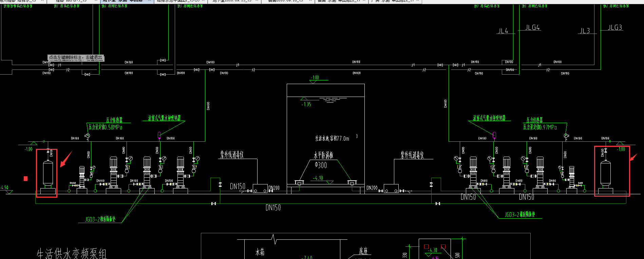The height and width of the screenshot is (259, 644).
Task: Select the right pressure tank vessel
Action: 605,173
